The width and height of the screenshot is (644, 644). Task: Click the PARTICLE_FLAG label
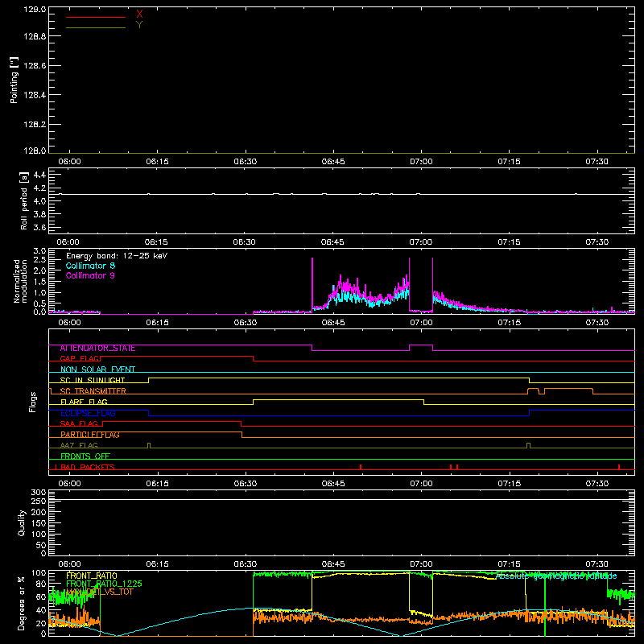90,435
